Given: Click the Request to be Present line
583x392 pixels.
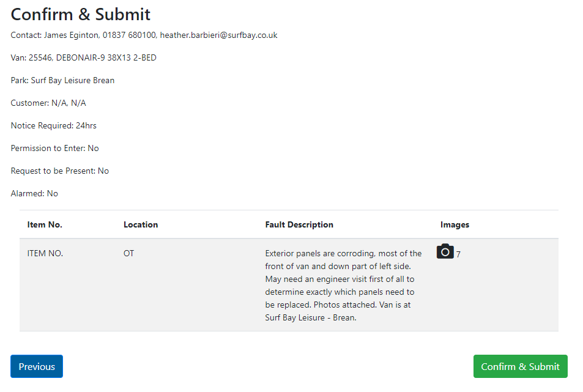Looking at the screenshot, I should click(x=59, y=171).
